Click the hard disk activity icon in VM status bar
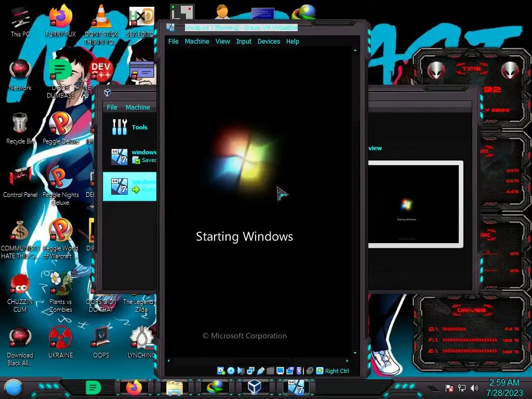 221,371
